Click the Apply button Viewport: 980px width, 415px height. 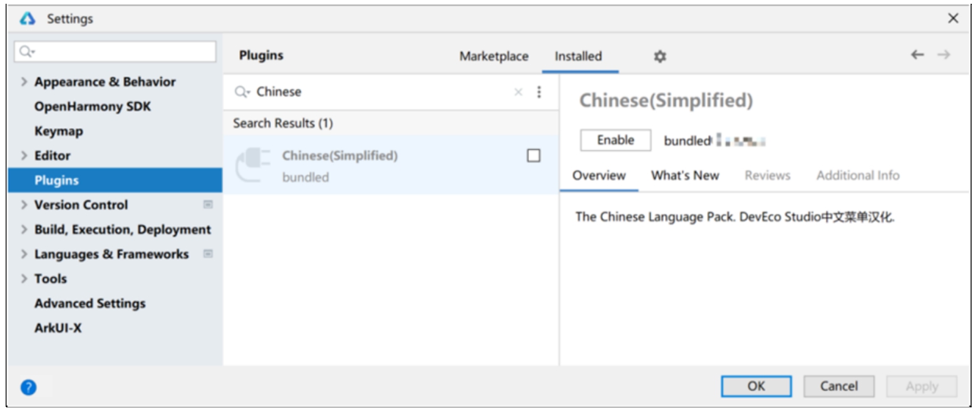pyautogui.click(x=922, y=386)
